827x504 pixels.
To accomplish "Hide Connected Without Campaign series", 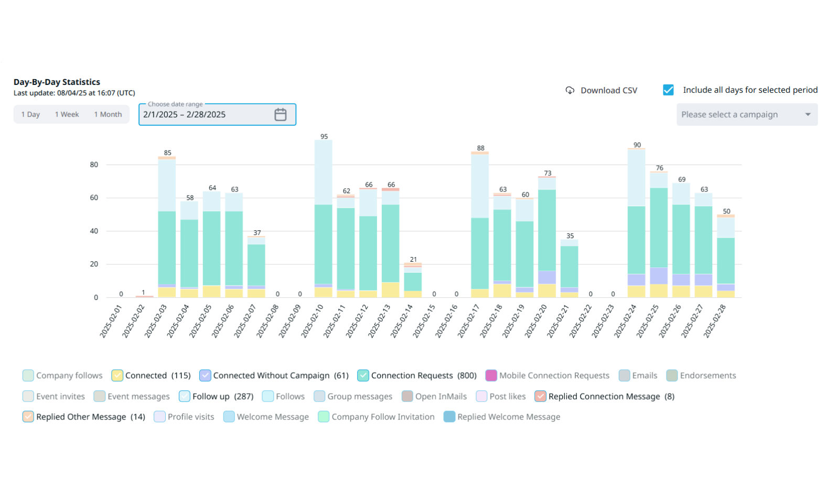I will point(205,376).
